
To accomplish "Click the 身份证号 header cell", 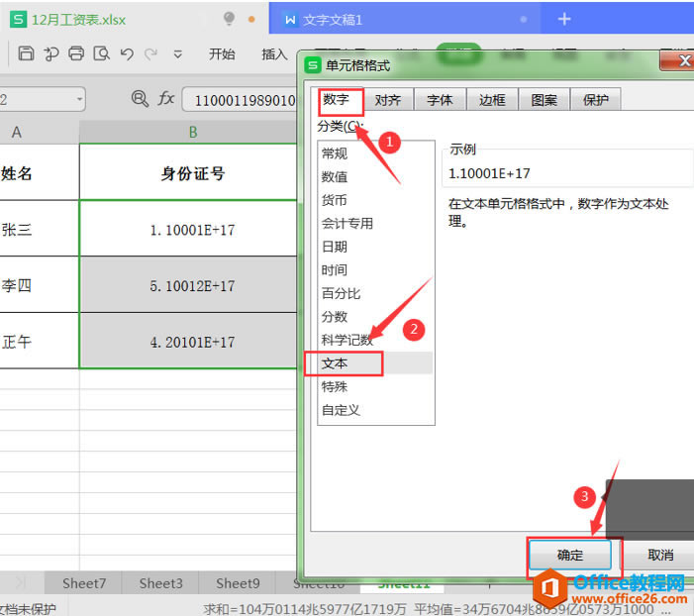I will pyautogui.click(x=189, y=172).
